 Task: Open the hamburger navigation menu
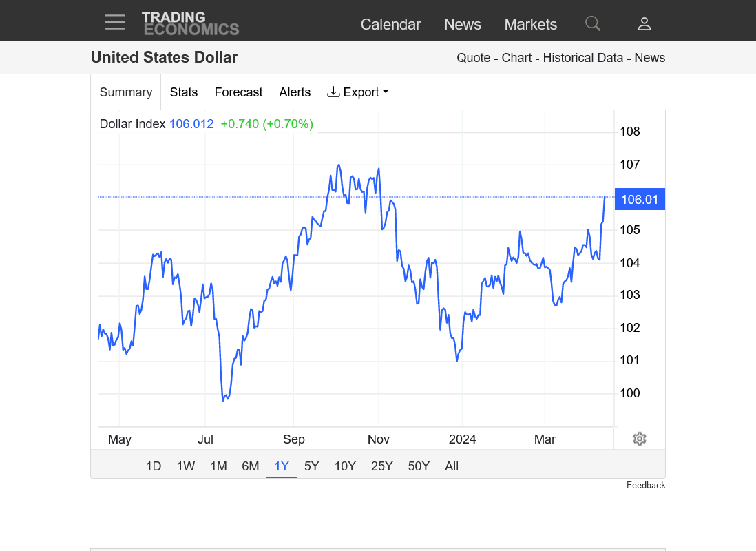115,22
